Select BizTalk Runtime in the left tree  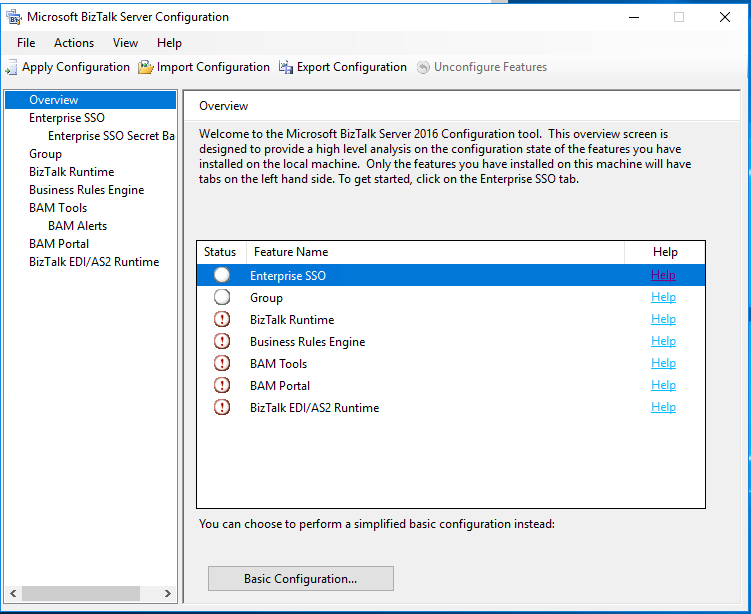click(71, 172)
